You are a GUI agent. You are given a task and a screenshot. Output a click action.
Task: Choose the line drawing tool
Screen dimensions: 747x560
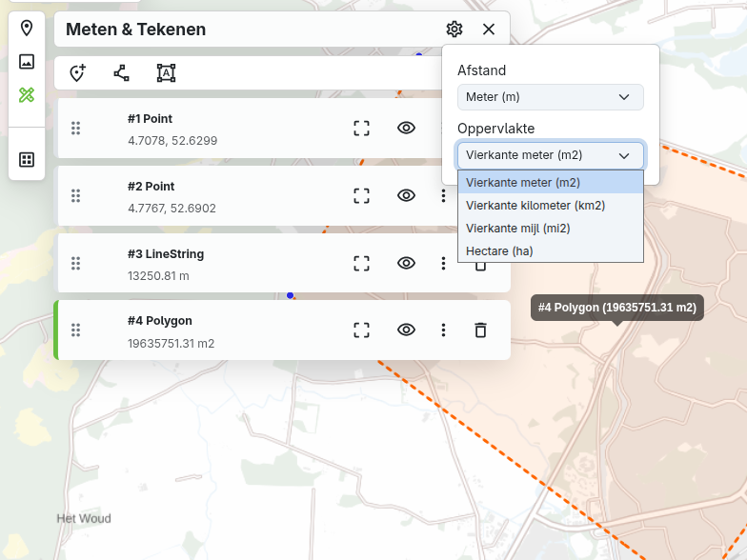click(x=122, y=72)
